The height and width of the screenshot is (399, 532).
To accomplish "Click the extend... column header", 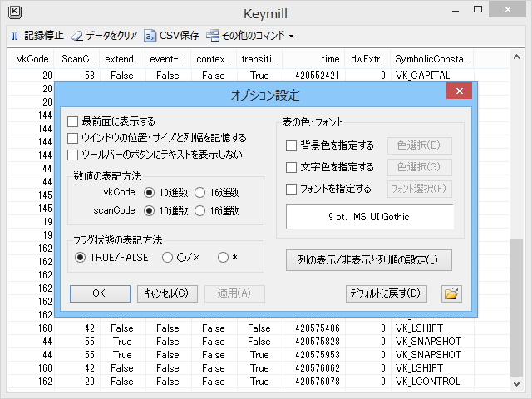I will tap(122, 59).
